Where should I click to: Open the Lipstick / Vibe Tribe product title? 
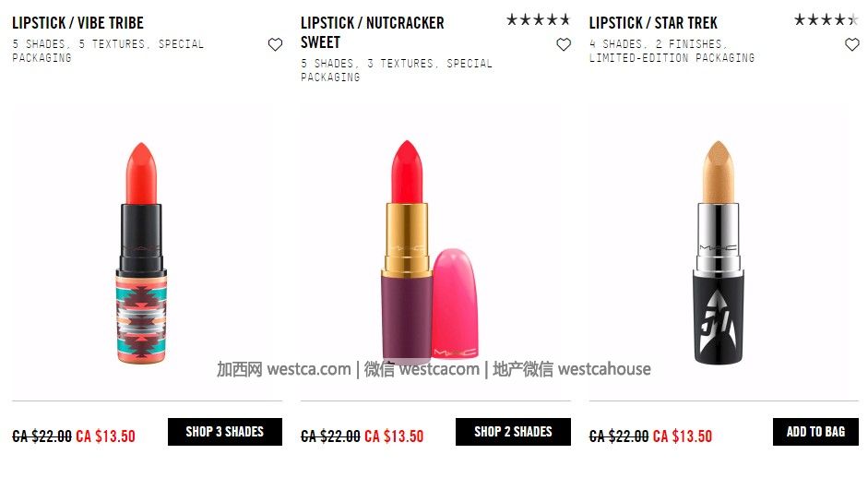click(78, 23)
